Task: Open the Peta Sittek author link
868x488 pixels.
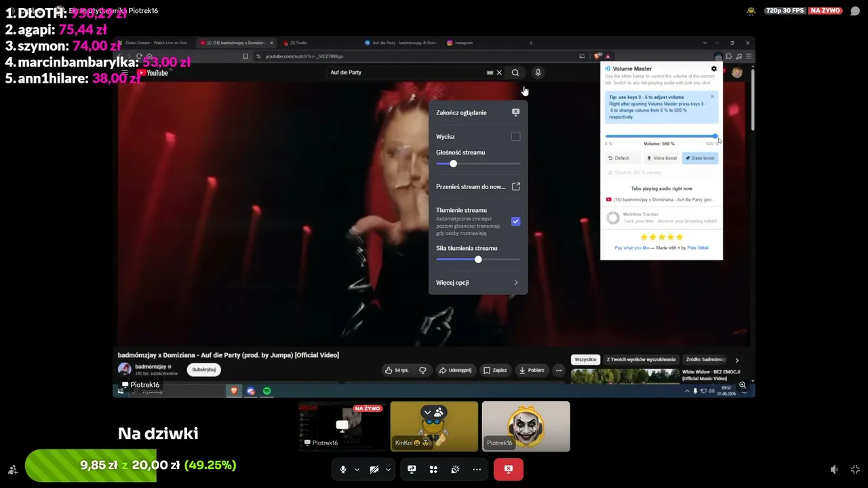Action: point(698,248)
